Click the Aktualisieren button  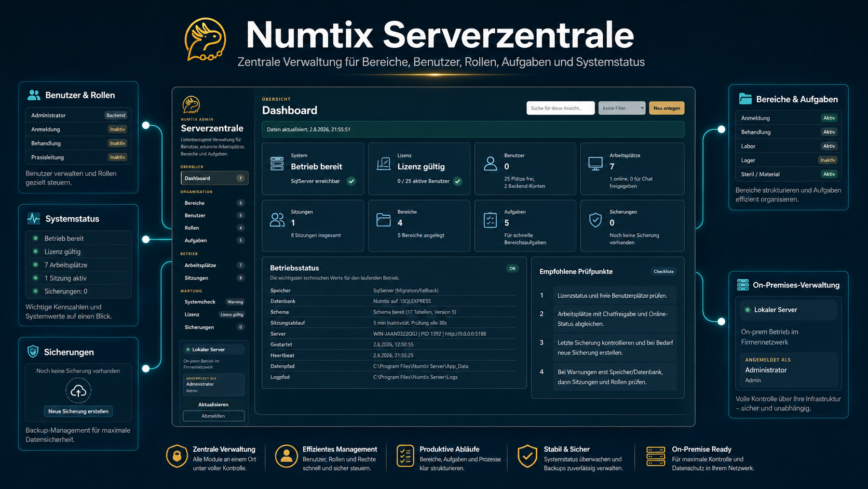coord(213,404)
